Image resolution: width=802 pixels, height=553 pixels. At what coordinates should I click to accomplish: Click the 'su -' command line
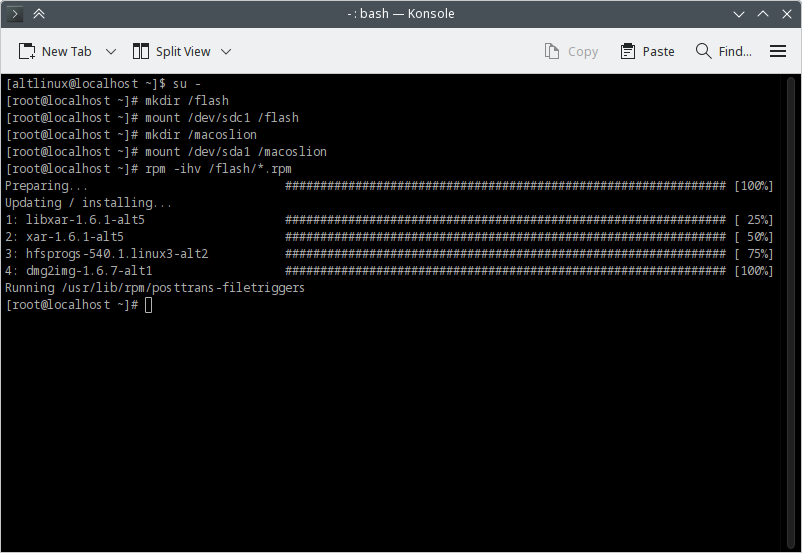click(x=103, y=84)
